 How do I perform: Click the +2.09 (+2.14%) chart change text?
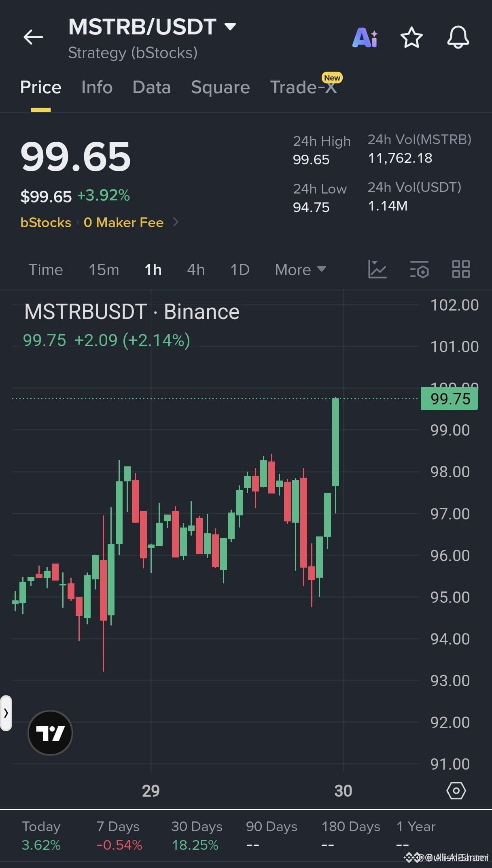coord(132,340)
